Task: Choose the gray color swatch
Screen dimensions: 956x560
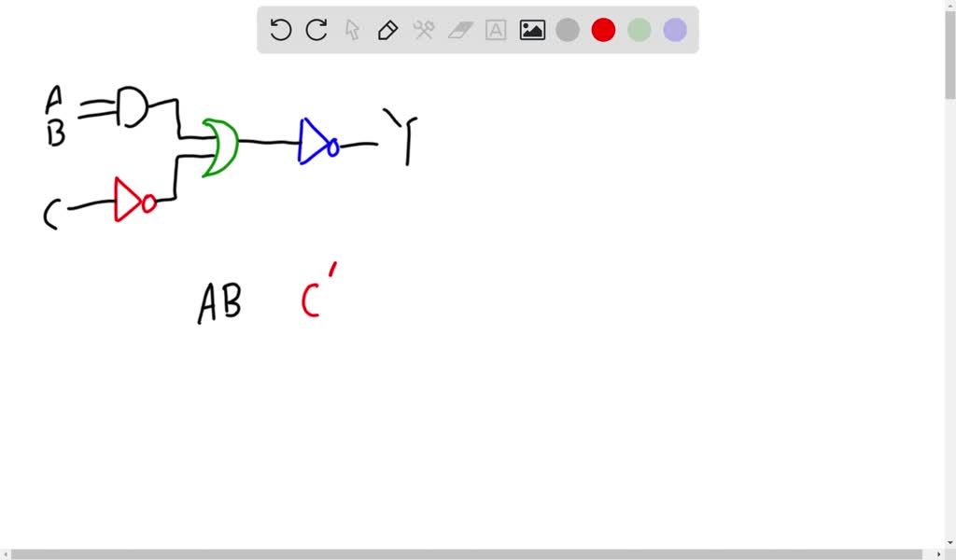Action: (x=568, y=30)
